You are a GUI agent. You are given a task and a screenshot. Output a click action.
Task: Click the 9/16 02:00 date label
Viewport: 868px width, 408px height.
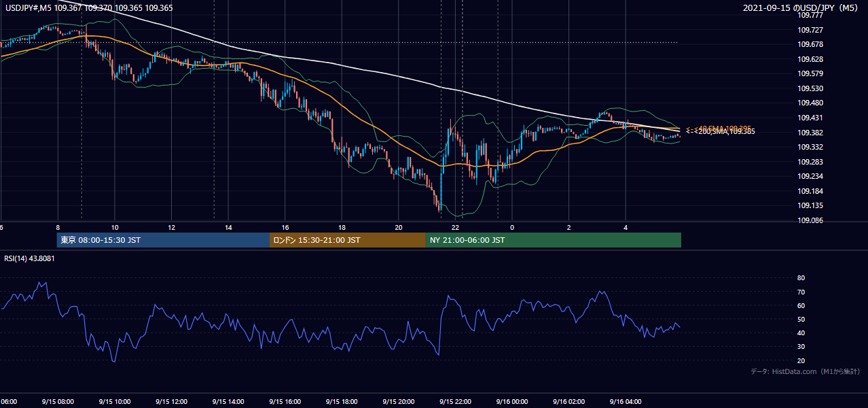pos(568,402)
